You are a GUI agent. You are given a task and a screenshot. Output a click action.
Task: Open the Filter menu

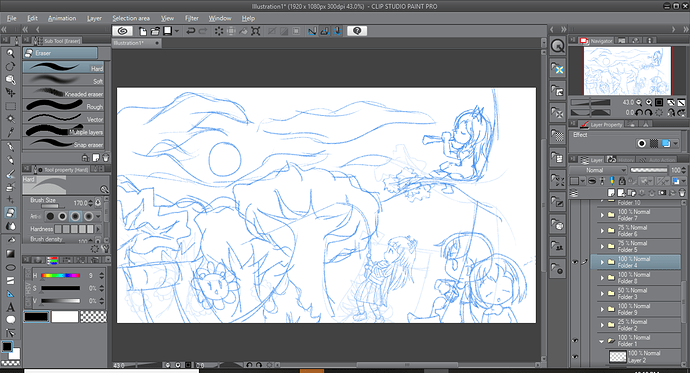191,18
